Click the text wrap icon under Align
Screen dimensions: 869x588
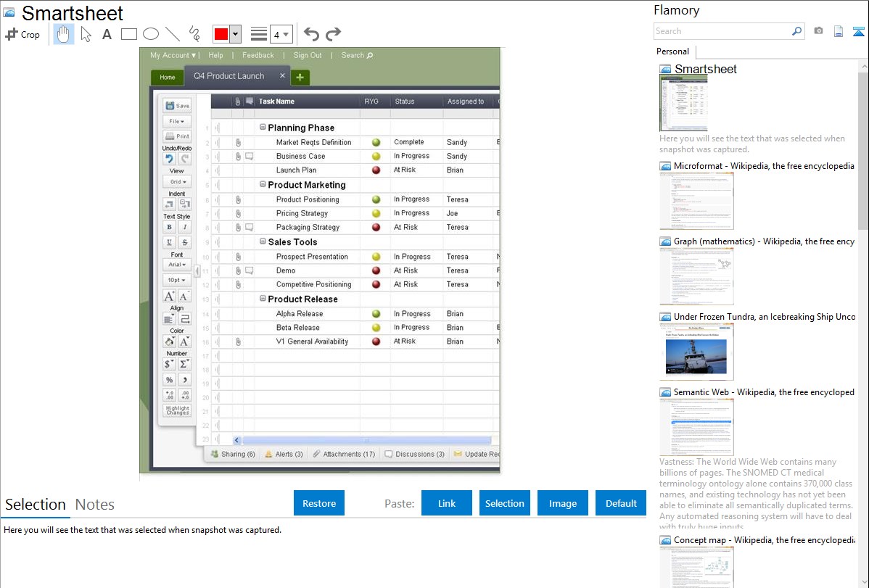click(184, 319)
